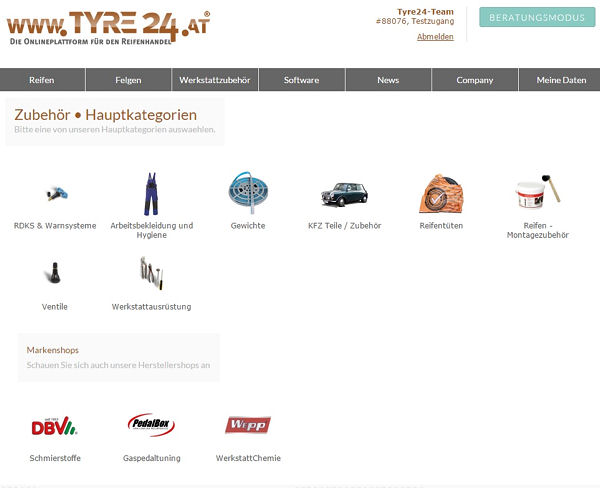Click the Mini car KFZ Teile icon
This screenshot has height=488, width=600.
pos(344,193)
